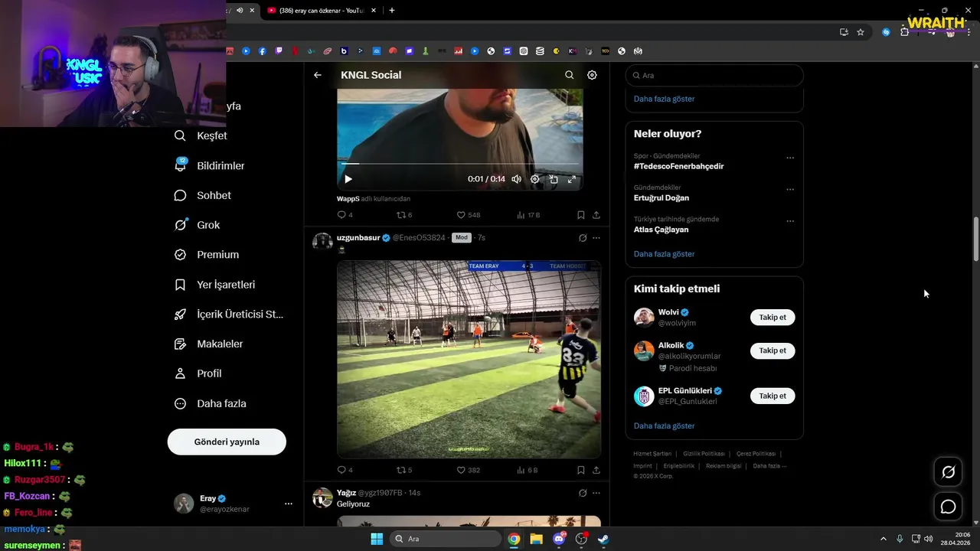The height and width of the screenshot is (551, 980).
Task: Open the video playback settings gear
Action: [535, 179]
